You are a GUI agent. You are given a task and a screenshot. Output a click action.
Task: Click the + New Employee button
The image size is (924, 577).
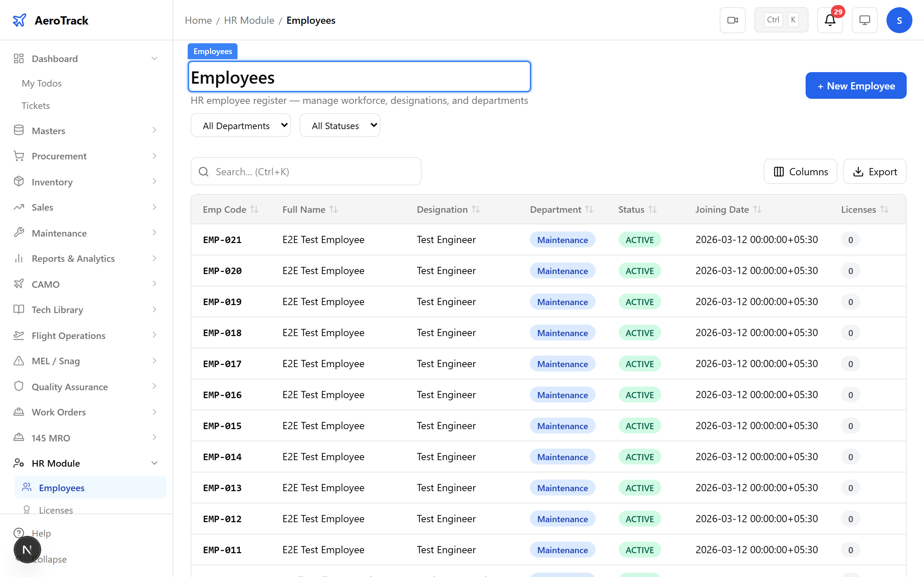point(856,85)
